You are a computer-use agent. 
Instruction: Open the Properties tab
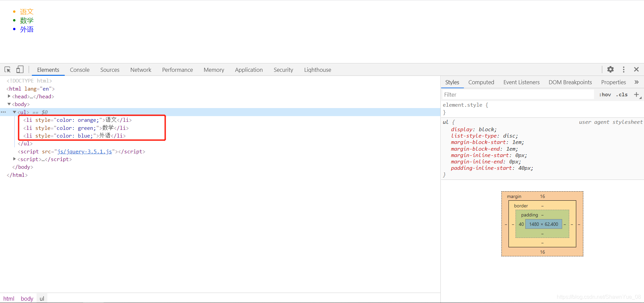pyautogui.click(x=613, y=82)
